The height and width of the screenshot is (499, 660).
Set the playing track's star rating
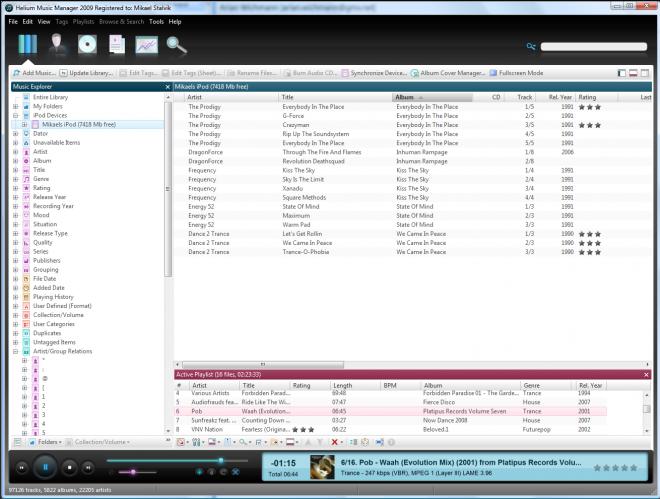click(x=615, y=468)
